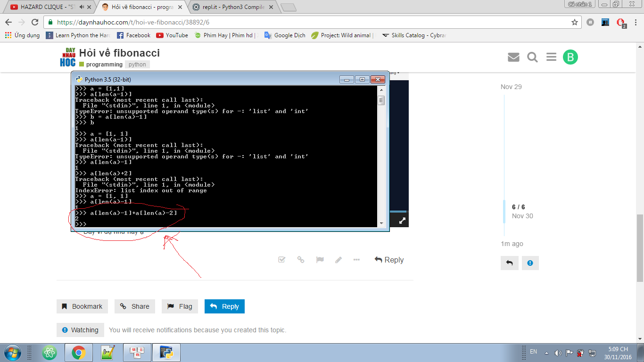Click the blue Reply button

[224, 306]
